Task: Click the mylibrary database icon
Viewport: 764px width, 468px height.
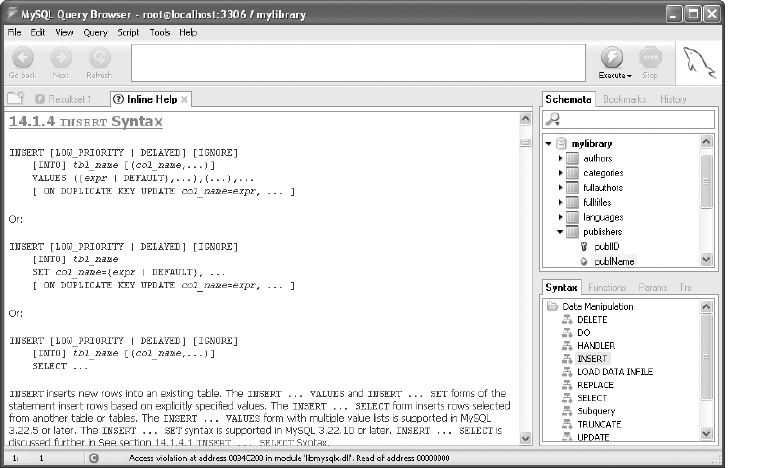Action: pyautogui.click(x=561, y=143)
